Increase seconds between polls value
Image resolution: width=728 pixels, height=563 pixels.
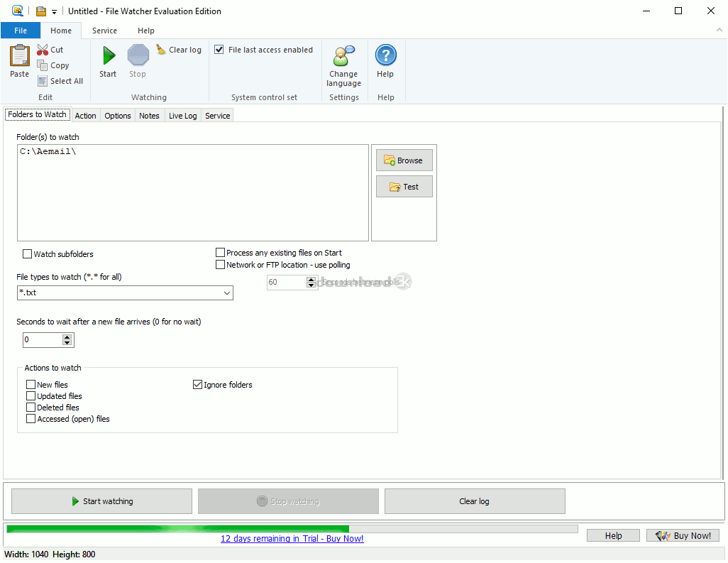[x=311, y=279]
